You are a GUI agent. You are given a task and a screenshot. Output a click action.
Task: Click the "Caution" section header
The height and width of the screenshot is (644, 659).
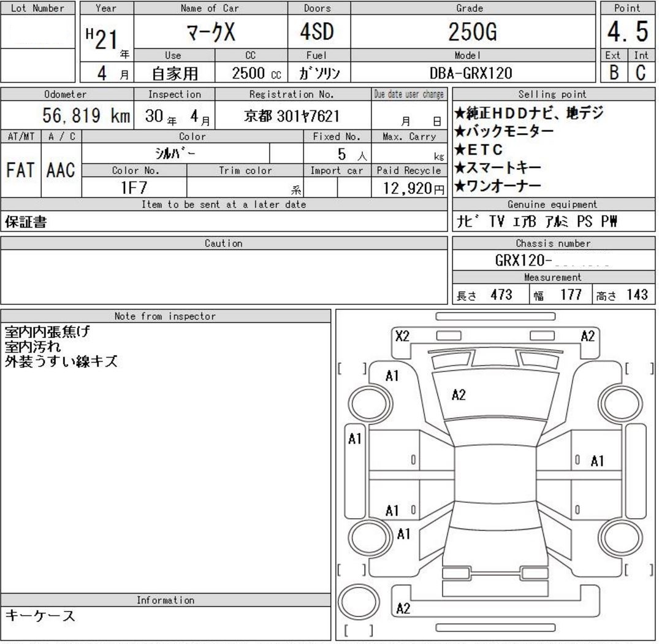224,243
